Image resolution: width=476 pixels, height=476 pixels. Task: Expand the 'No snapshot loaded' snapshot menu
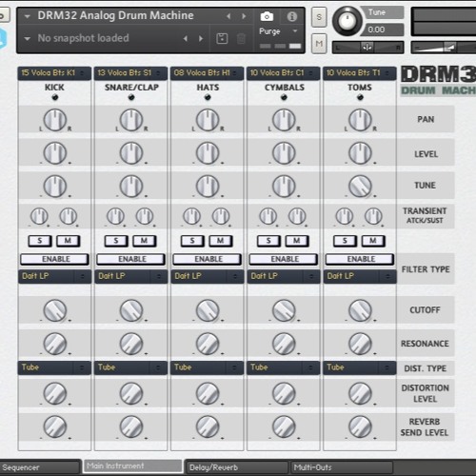pyautogui.click(x=28, y=39)
